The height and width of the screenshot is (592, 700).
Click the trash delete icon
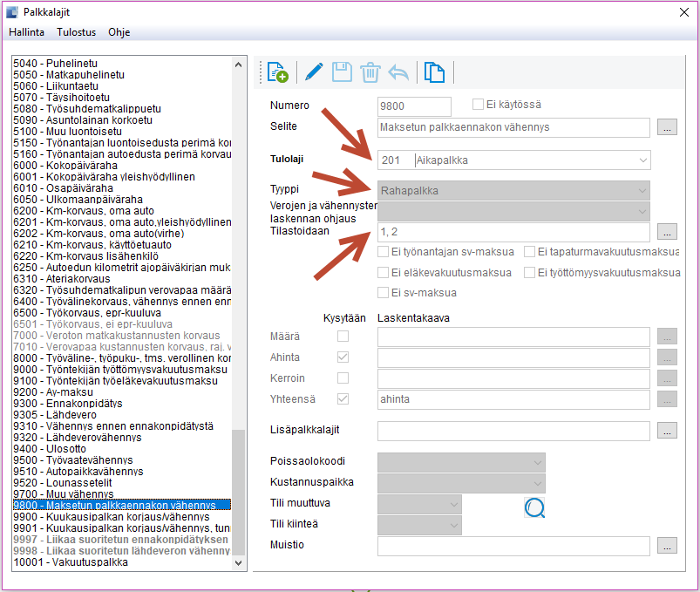pos(370,72)
